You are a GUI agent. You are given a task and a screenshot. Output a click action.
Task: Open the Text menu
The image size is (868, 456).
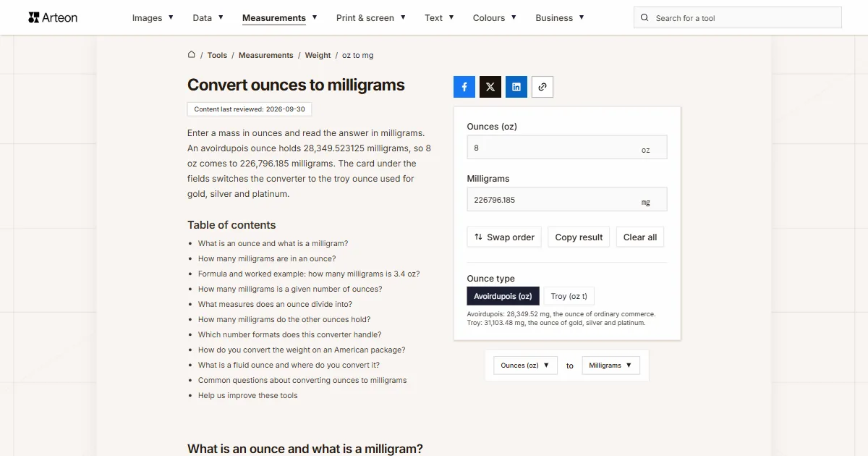click(439, 18)
